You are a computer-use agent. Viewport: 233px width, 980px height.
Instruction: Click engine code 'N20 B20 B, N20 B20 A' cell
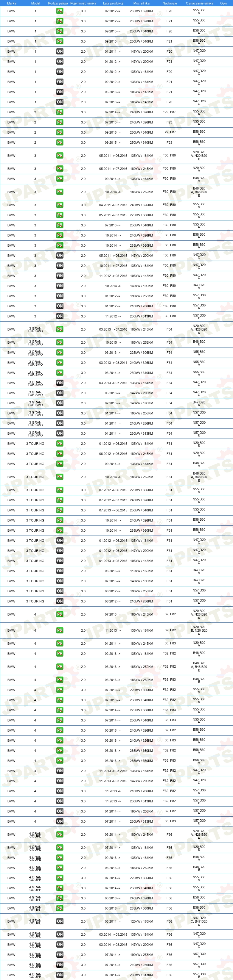[199, 630]
